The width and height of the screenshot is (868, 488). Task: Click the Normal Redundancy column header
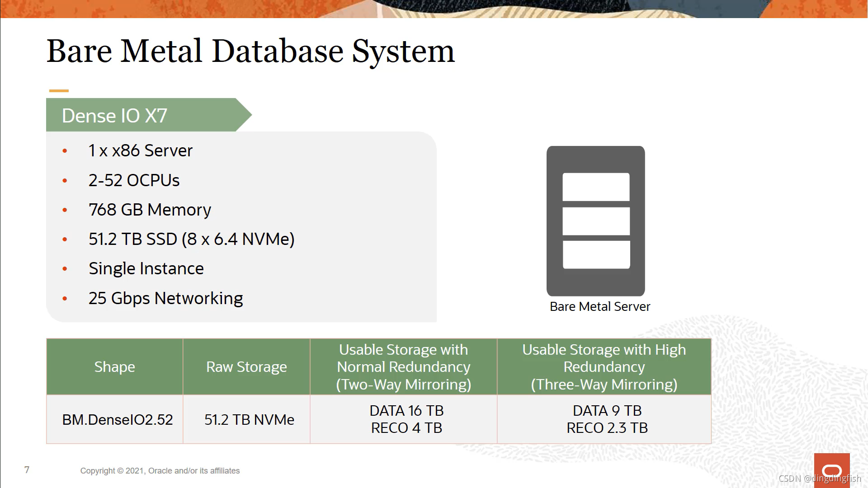(403, 367)
